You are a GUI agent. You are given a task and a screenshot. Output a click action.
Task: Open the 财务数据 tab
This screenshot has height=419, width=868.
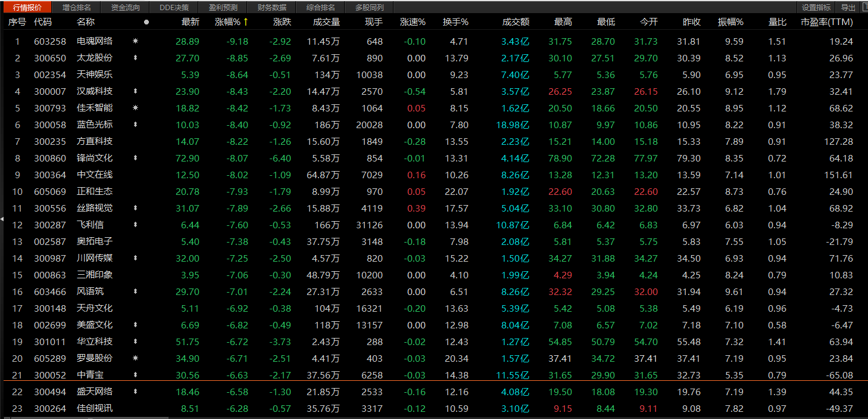tap(272, 8)
